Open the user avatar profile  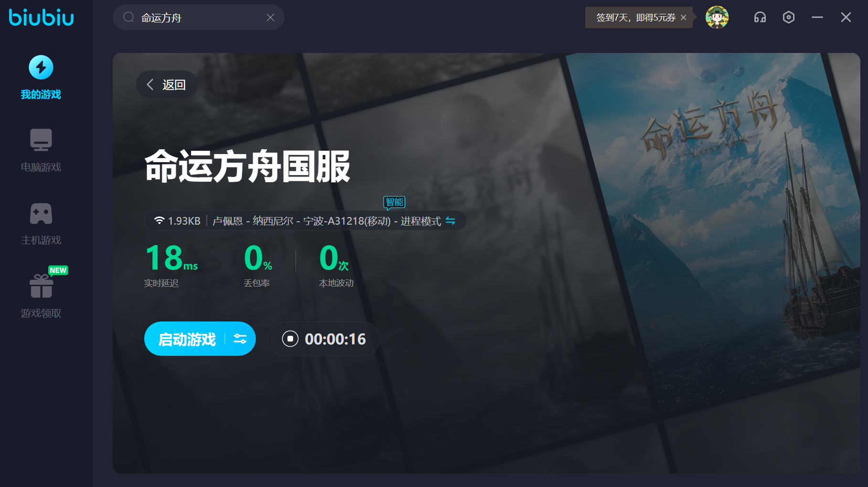tap(717, 18)
